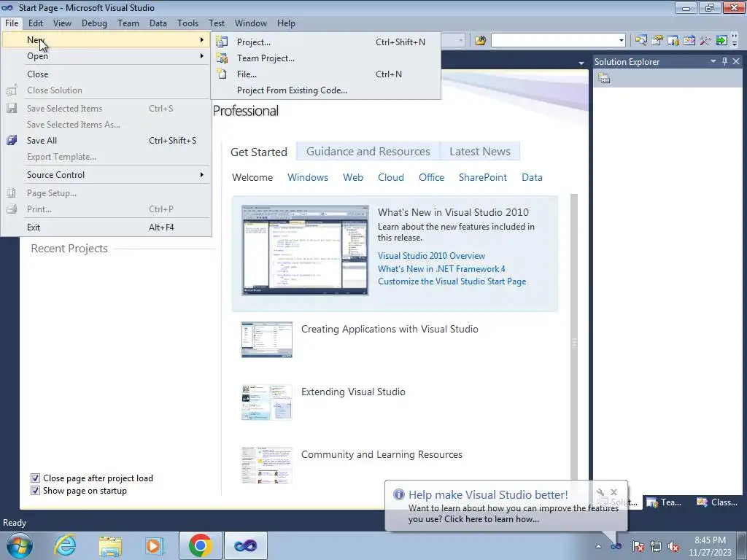Click the Visual Studio taskbar button

[x=245, y=545]
